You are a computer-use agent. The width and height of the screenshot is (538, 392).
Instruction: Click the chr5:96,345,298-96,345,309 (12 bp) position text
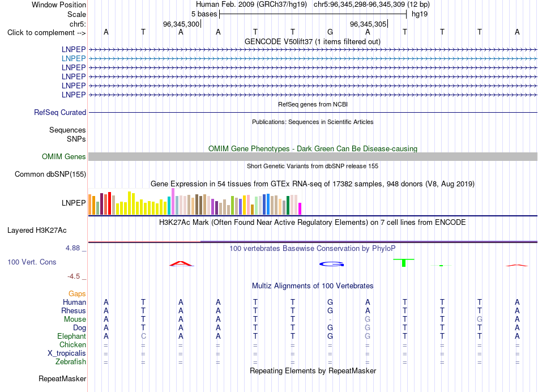click(x=372, y=5)
